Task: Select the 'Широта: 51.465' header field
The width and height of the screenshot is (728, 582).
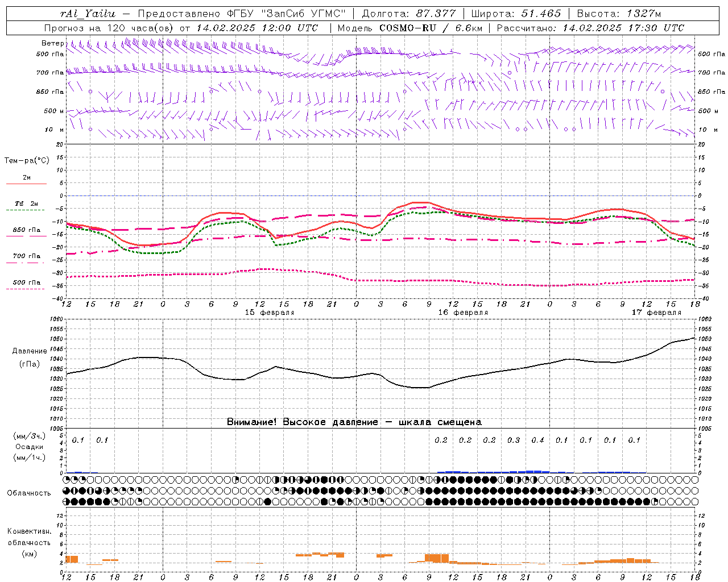Action: [x=516, y=14]
